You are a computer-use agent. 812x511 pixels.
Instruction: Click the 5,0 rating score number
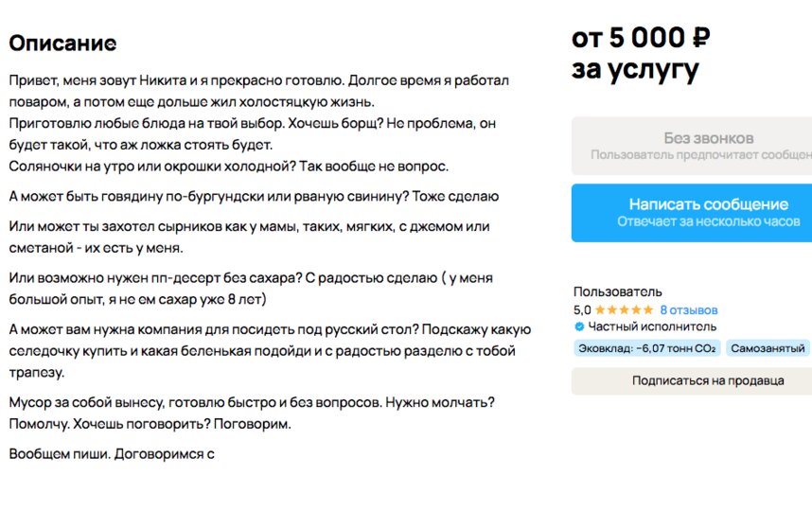point(582,310)
